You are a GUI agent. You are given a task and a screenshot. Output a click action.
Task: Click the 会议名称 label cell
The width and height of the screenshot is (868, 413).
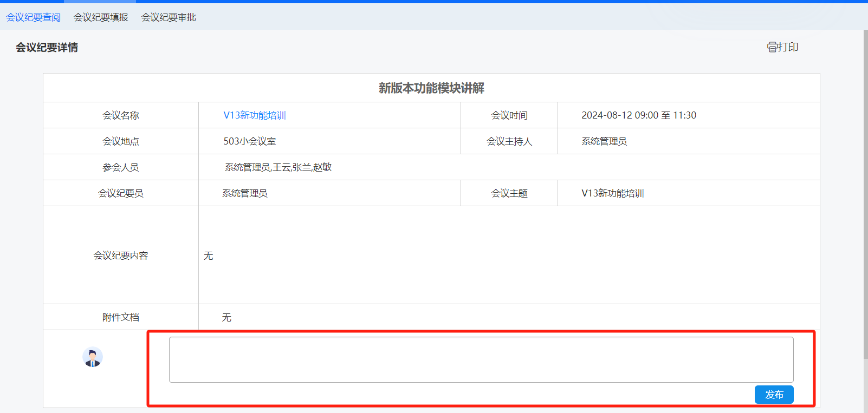121,115
